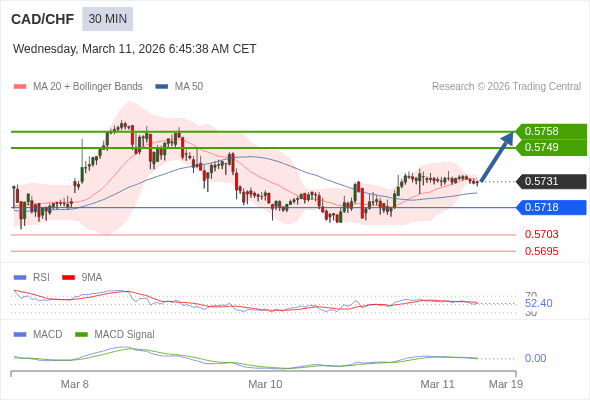590x400 pixels.
Task: Click the 'Mar 10' axis date label
Action: (x=265, y=384)
